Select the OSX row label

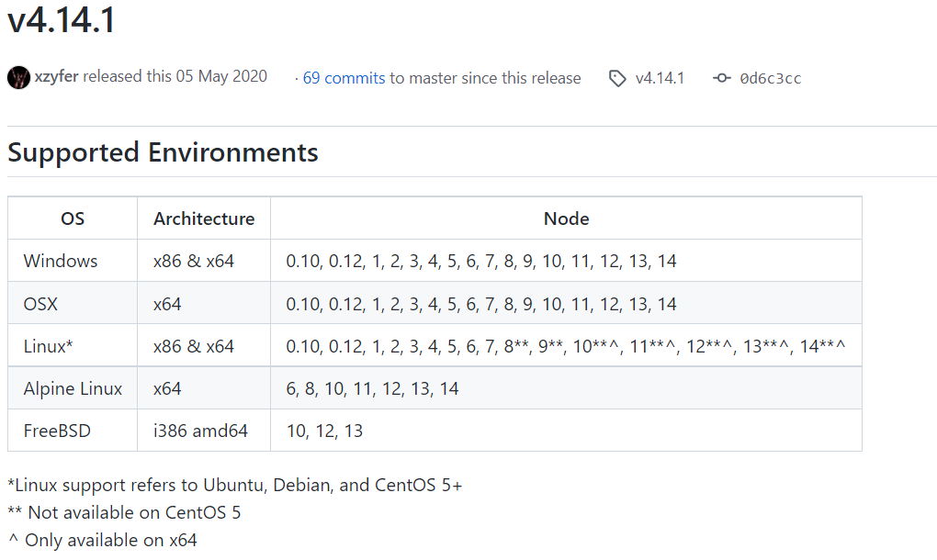coord(41,304)
